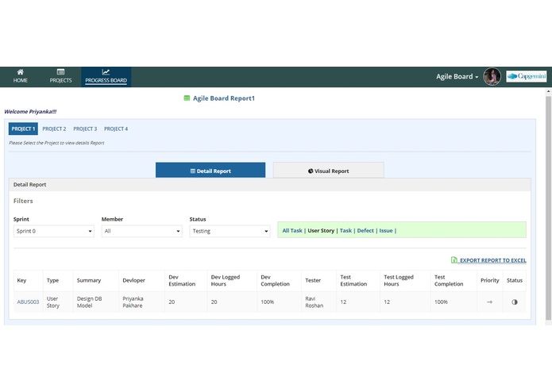Click the half-circle status icon for ABUS003
Image resolution: width=552 pixels, height=392 pixels.
click(x=515, y=302)
